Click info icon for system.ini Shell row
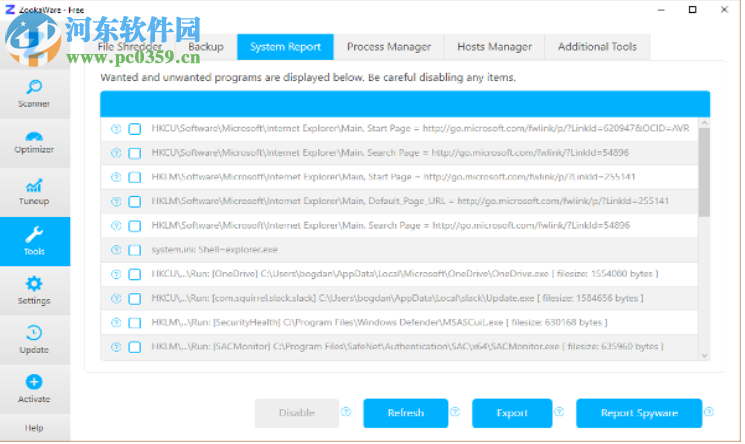 (x=116, y=250)
